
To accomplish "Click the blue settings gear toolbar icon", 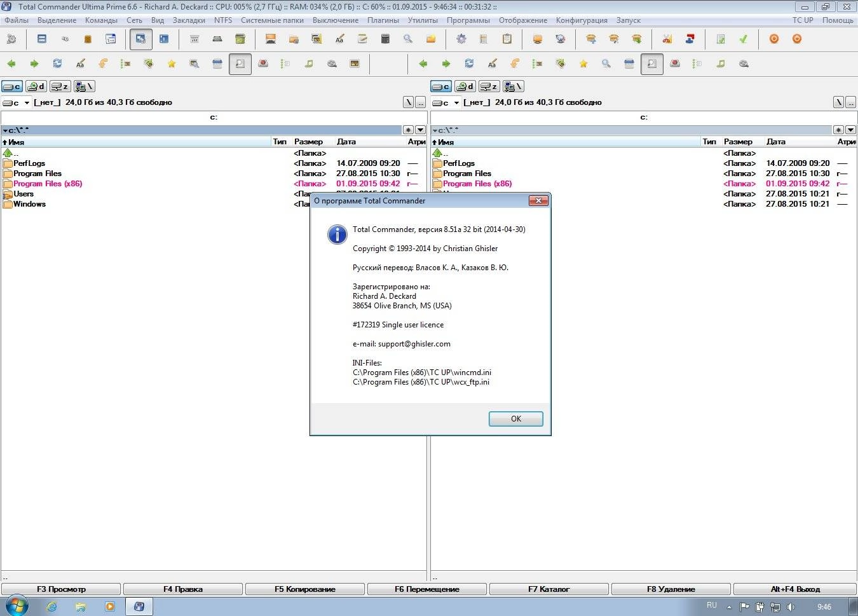I will coord(461,39).
